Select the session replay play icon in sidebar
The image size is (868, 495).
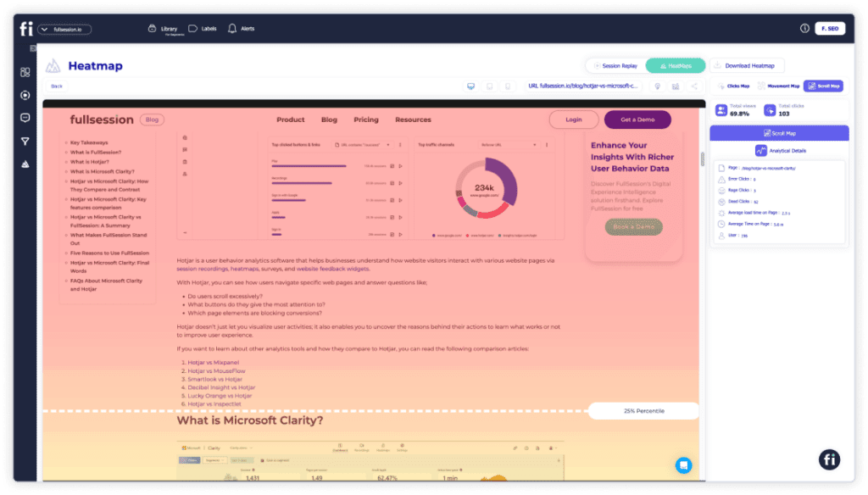pyautogui.click(x=27, y=95)
